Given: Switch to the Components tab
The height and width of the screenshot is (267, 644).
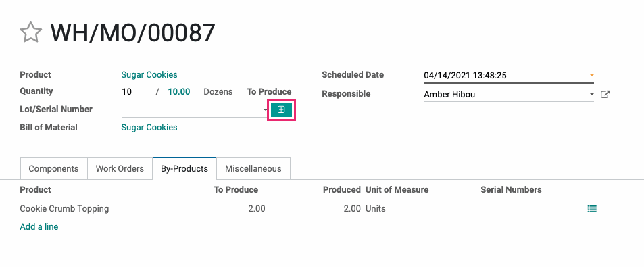Looking at the screenshot, I should coord(54,168).
